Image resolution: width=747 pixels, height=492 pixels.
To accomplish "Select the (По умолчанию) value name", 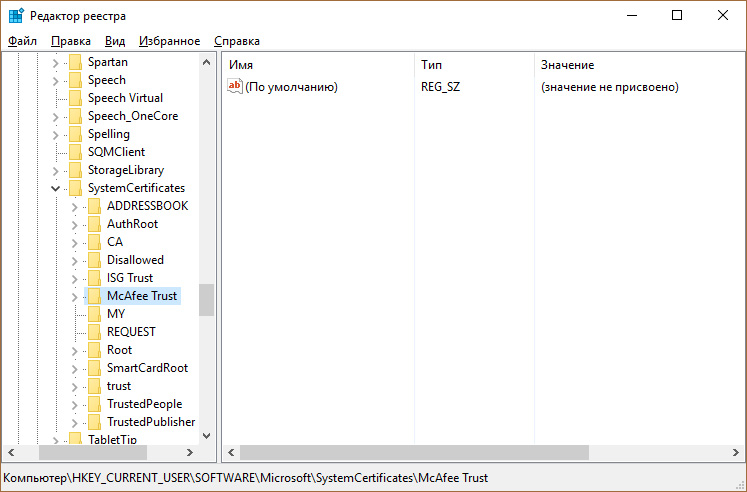I will click(292, 87).
